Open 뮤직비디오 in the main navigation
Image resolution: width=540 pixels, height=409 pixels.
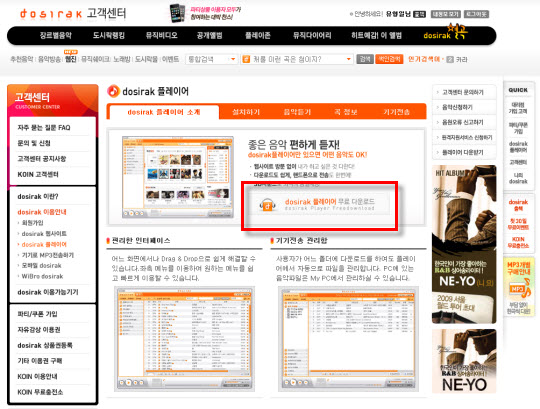click(162, 35)
